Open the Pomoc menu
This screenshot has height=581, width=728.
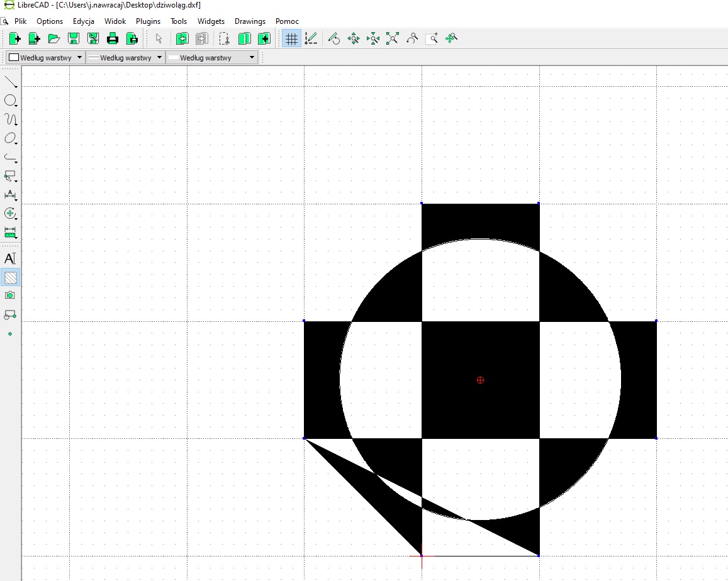point(287,21)
